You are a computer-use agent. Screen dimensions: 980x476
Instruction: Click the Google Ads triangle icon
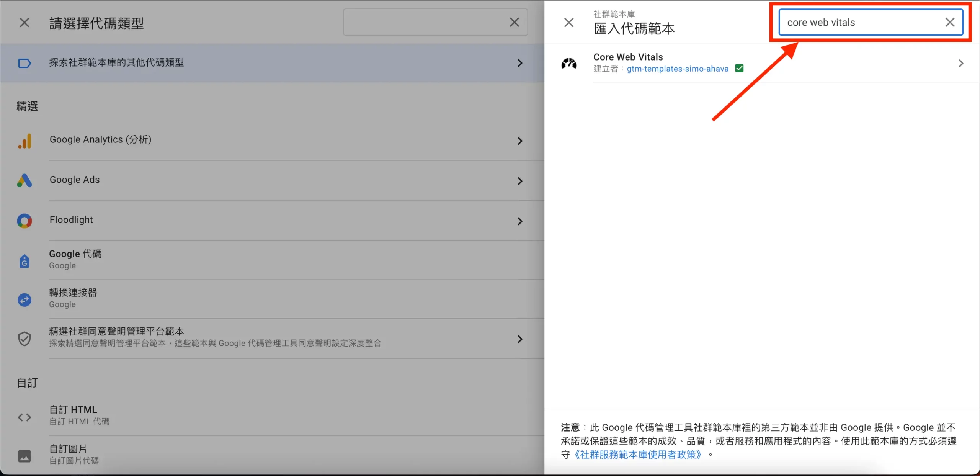24,181
